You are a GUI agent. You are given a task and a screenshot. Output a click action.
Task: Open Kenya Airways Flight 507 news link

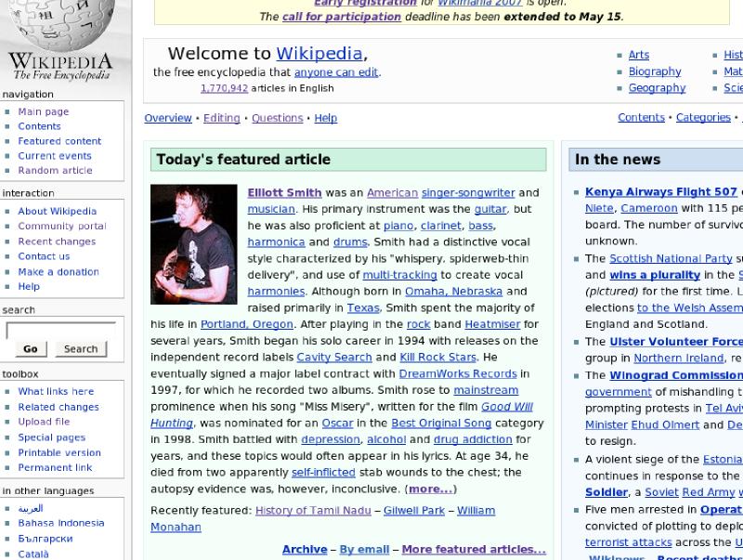pos(661,192)
